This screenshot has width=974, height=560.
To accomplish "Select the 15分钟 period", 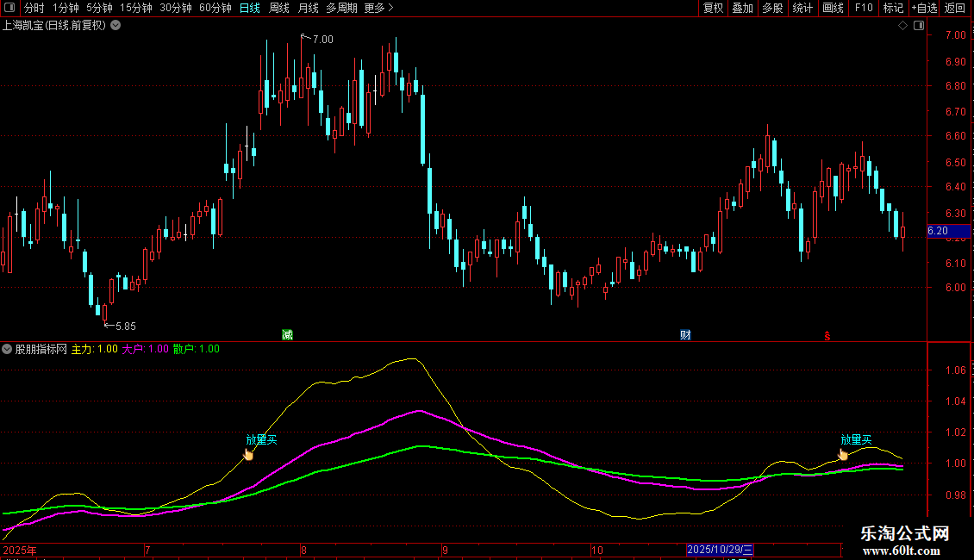I will point(136,8).
